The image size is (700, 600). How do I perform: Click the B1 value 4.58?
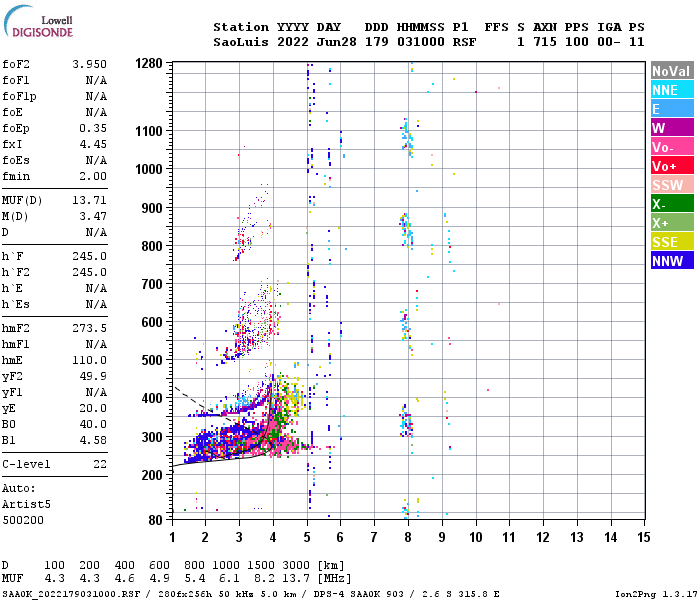[93, 440]
